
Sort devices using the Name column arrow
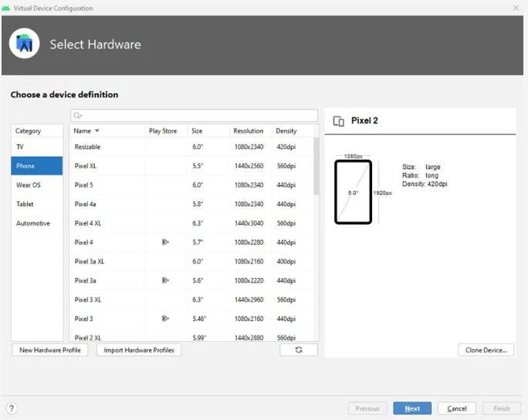(x=97, y=130)
